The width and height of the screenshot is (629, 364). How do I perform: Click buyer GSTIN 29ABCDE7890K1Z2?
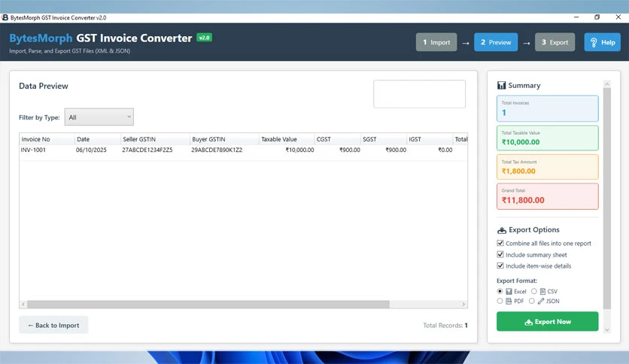point(217,150)
